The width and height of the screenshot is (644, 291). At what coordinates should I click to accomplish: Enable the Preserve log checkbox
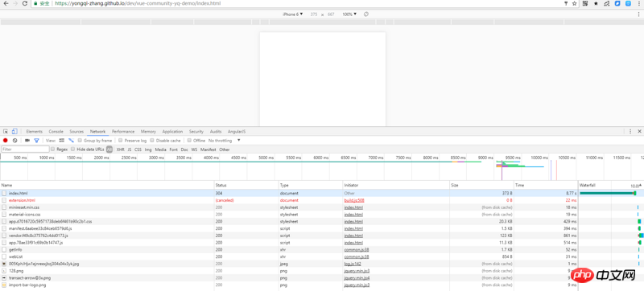(x=120, y=141)
